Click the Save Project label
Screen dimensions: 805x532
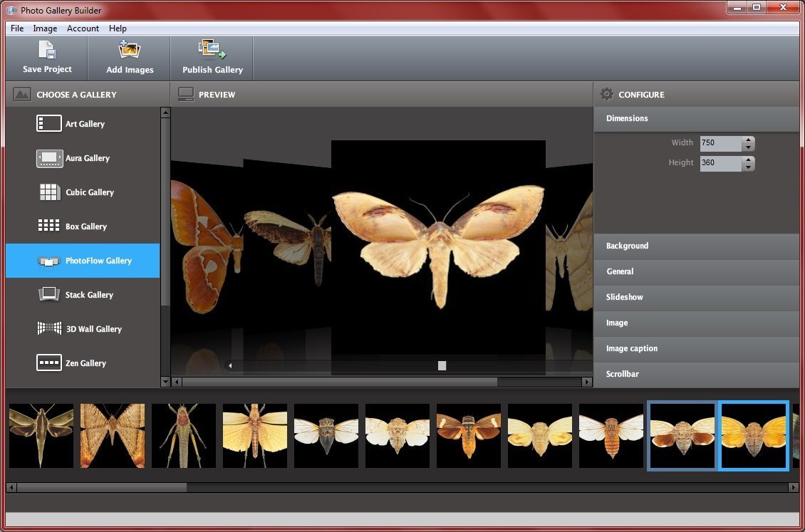click(x=47, y=69)
